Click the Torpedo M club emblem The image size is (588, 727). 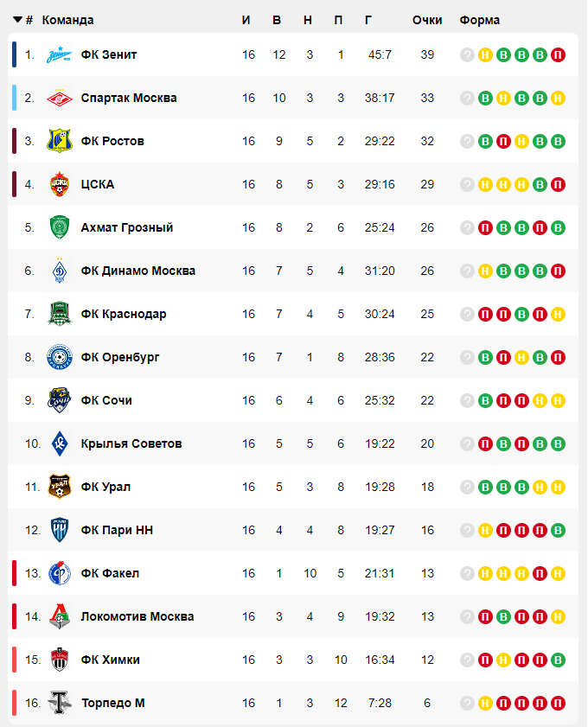(x=60, y=703)
